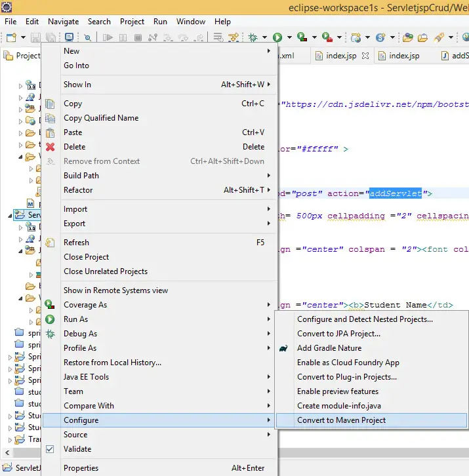Select Convert to Maven Project

coord(341,420)
